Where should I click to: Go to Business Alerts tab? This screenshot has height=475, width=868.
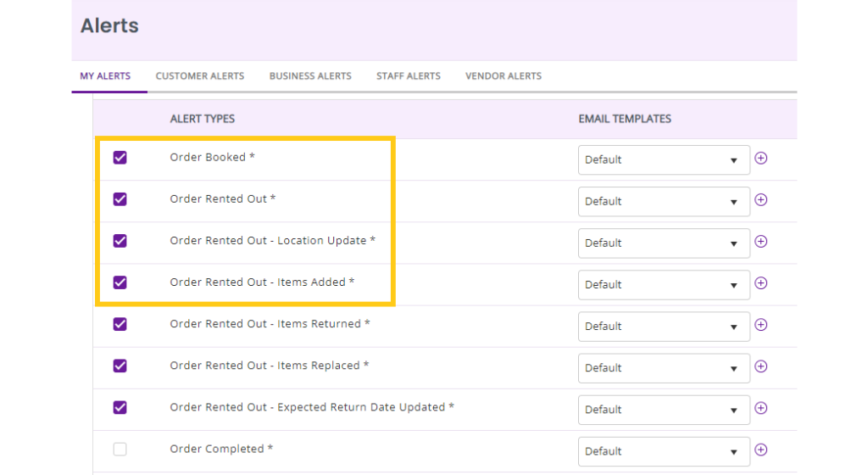310,75
